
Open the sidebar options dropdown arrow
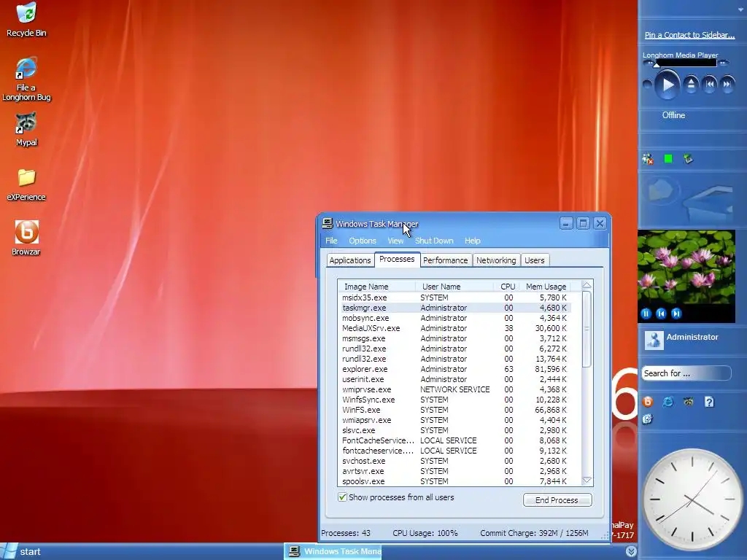(741, 9)
